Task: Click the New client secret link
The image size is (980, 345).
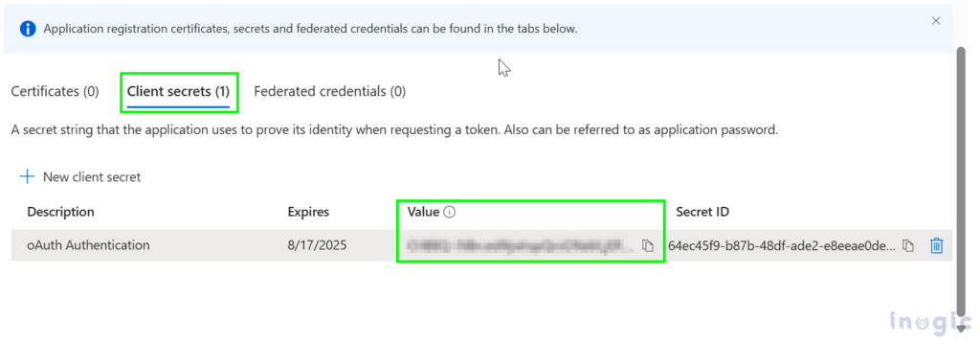Action: (x=92, y=177)
